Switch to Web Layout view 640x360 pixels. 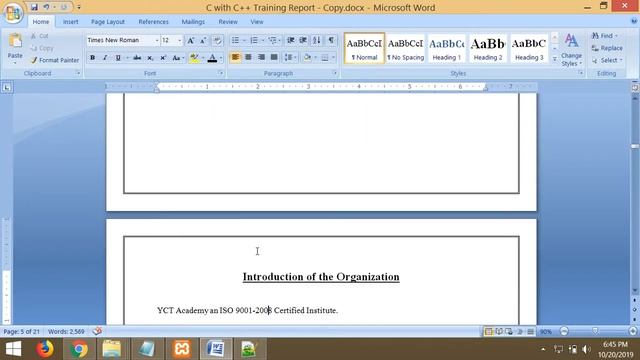[x=509, y=331]
